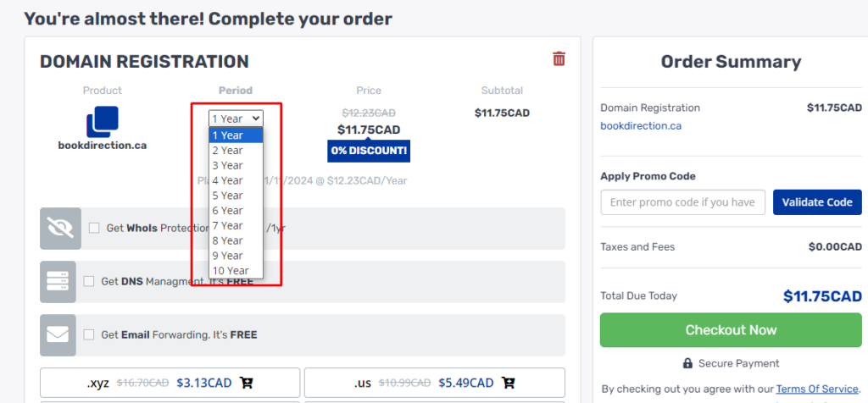Tick the Email Forwarding checkbox
This screenshot has height=403, width=868.
coord(88,334)
